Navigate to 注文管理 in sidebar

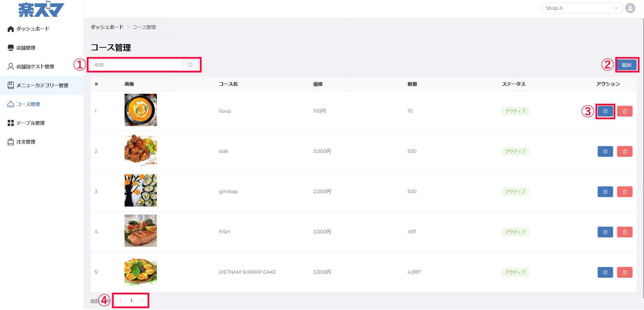pyautogui.click(x=26, y=142)
